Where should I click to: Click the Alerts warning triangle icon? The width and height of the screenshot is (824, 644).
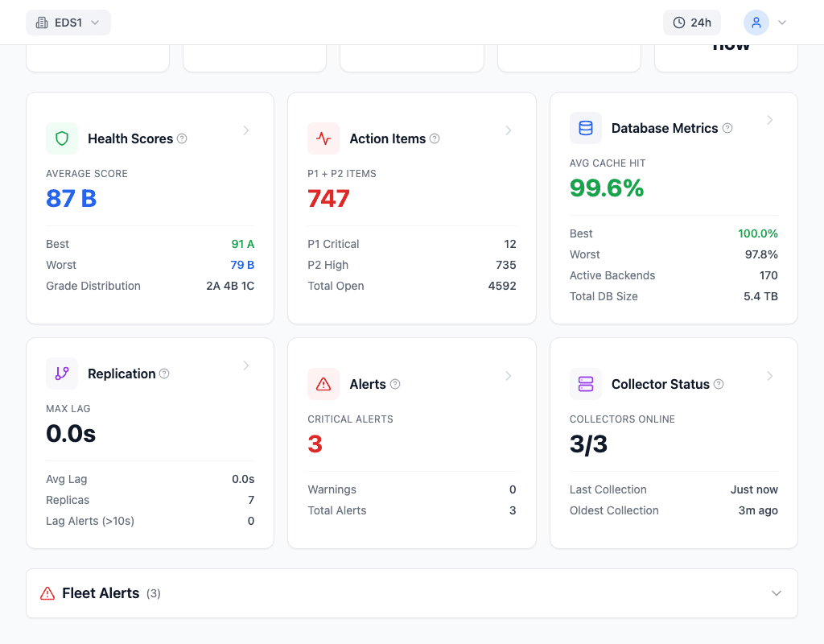[x=323, y=384]
